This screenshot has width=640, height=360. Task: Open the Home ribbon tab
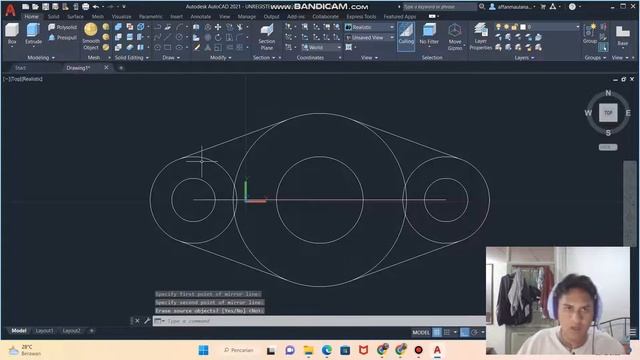pyautogui.click(x=31, y=17)
